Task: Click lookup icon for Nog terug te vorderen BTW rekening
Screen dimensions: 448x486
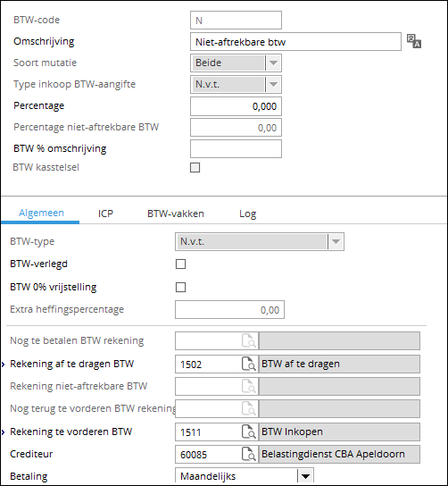Action: click(249, 409)
